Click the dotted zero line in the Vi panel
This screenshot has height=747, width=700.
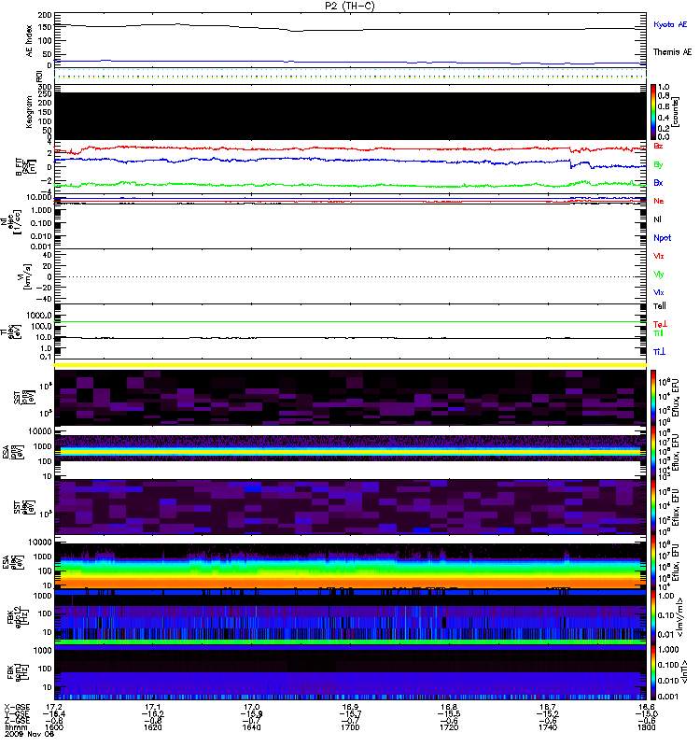pos(350,276)
